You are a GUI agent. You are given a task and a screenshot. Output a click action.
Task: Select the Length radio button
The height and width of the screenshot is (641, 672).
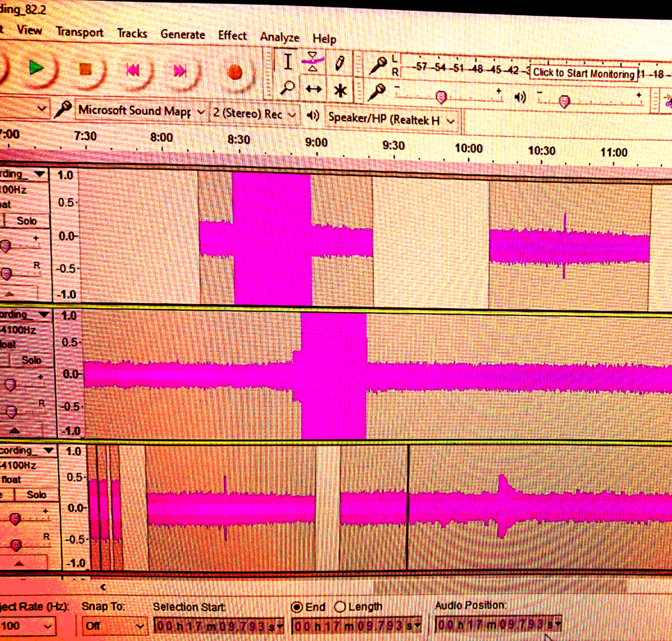click(x=340, y=607)
